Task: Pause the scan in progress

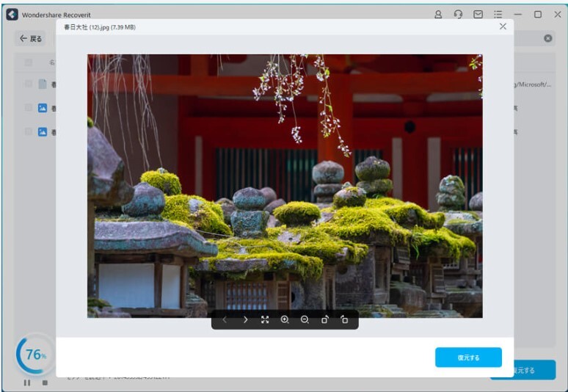Action: 27,382
